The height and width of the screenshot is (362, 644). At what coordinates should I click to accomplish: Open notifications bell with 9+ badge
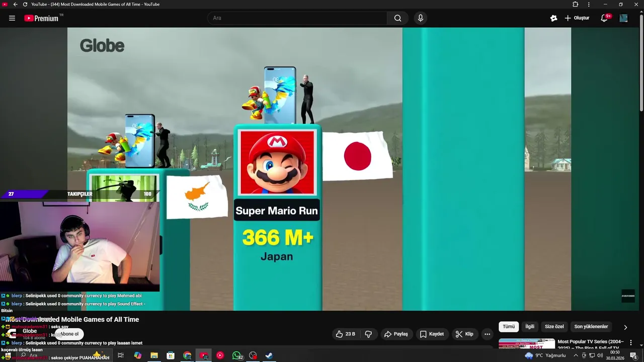(605, 18)
